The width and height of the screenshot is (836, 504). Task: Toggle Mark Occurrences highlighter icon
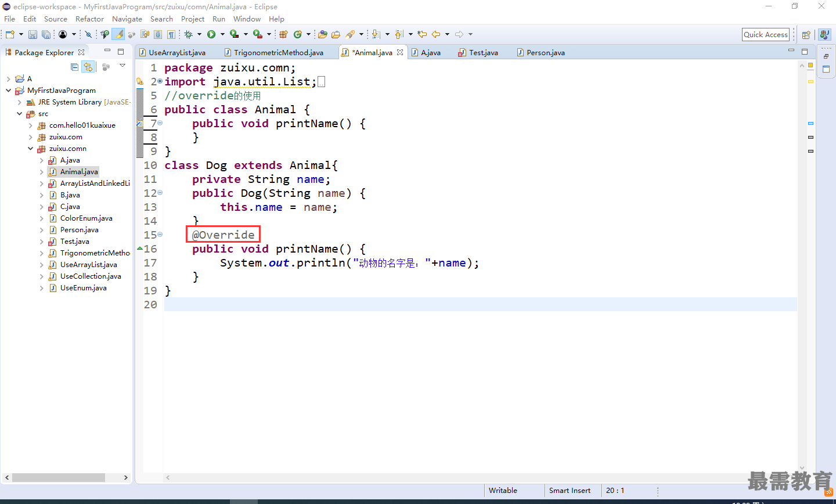118,35
